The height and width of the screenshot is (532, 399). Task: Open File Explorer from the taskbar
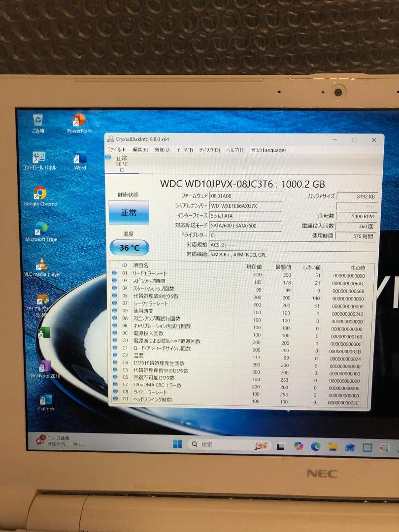[333, 447]
